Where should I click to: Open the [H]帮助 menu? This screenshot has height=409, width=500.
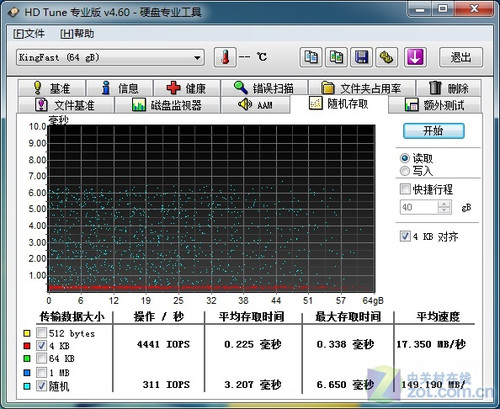77,34
